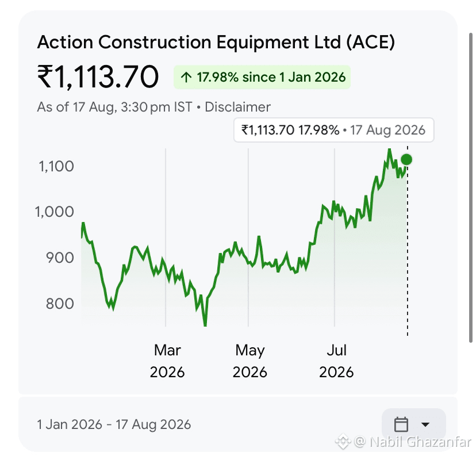This screenshot has height=456, width=476.
Task: Click the Nabil Ghazanfar watermark logo icon
Action: [343, 442]
